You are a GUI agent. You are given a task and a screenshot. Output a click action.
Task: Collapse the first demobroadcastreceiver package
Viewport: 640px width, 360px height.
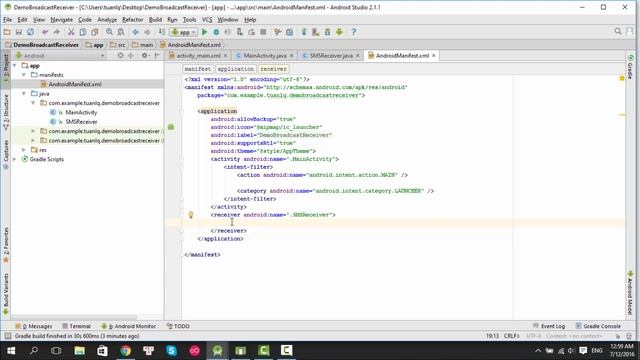(33, 103)
